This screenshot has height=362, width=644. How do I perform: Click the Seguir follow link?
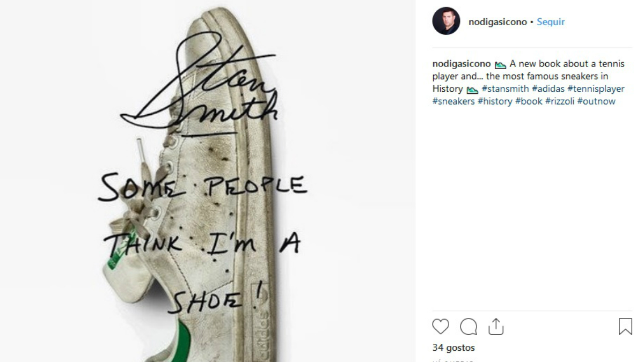click(x=551, y=22)
